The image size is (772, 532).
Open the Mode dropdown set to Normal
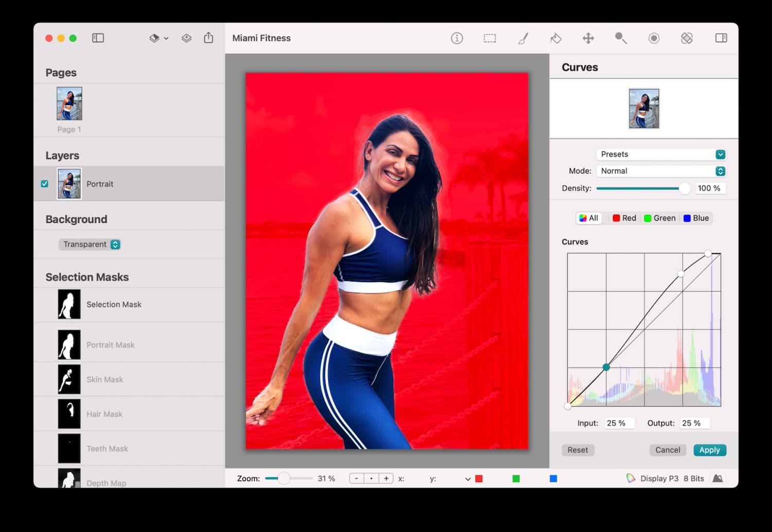(x=661, y=171)
